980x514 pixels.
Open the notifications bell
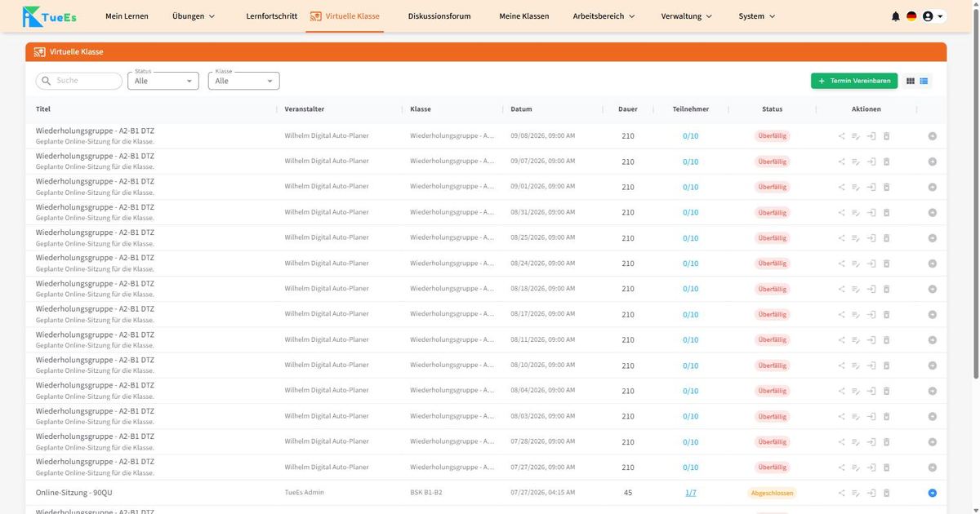(x=896, y=16)
